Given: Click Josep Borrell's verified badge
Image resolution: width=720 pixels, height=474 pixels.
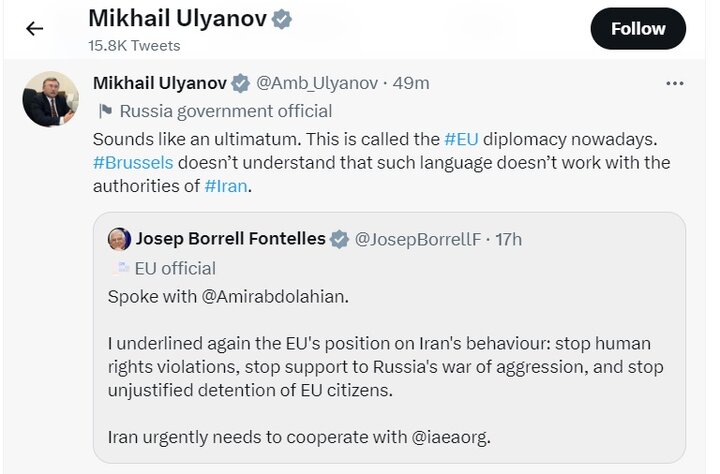Looking at the screenshot, I should [x=340, y=239].
